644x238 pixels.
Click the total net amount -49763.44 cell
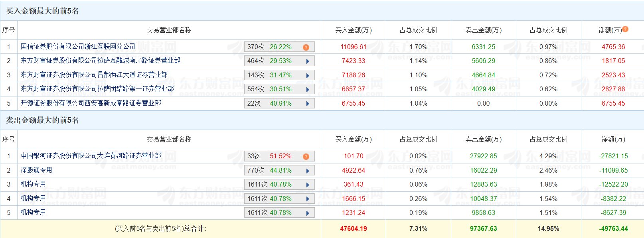tap(613, 229)
